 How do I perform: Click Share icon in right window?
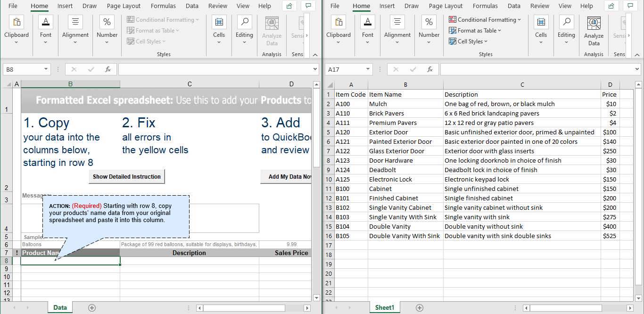[x=611, y=6]
